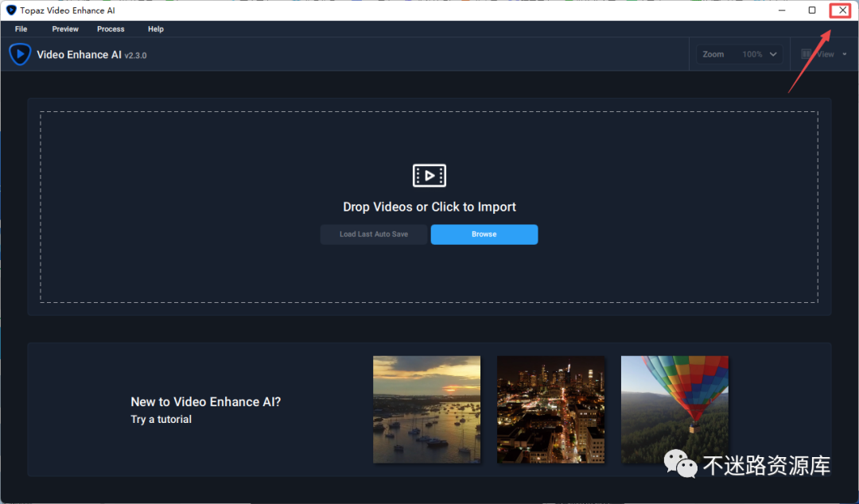Expand the Zoom 100% dropdown
The width and height of the screenshot is (859, 504).
(740, 54)
